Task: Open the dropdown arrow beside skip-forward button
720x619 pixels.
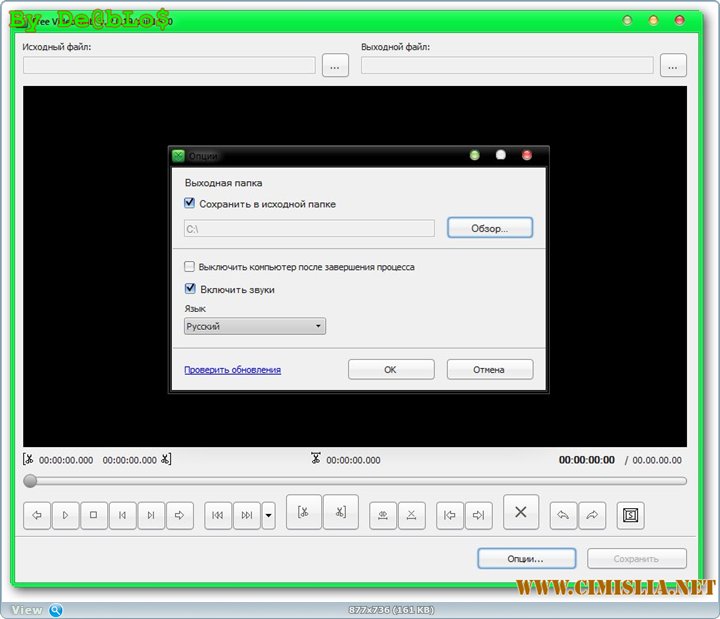Action: tap(268, 516)
